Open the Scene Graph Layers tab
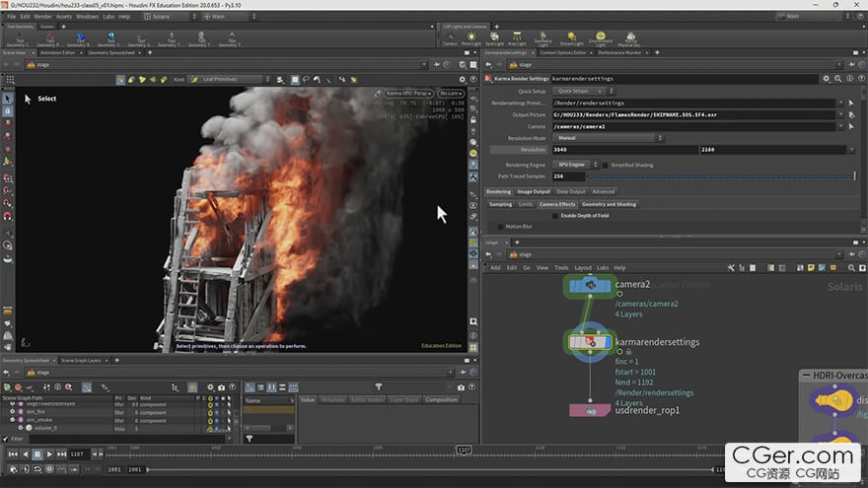 (81, 360)
